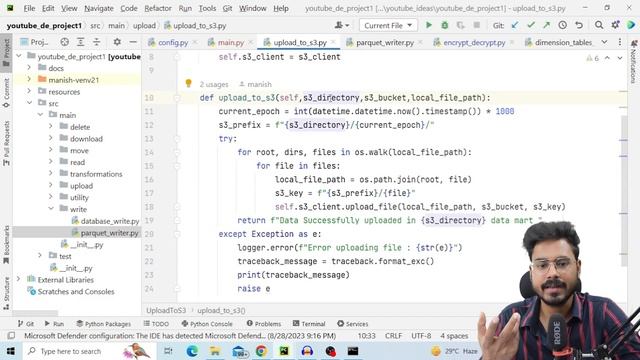Open Search Everywhere magnifier icon
Image resolution: width=640 pixels, height=360 pixels.
pos(599,25)
